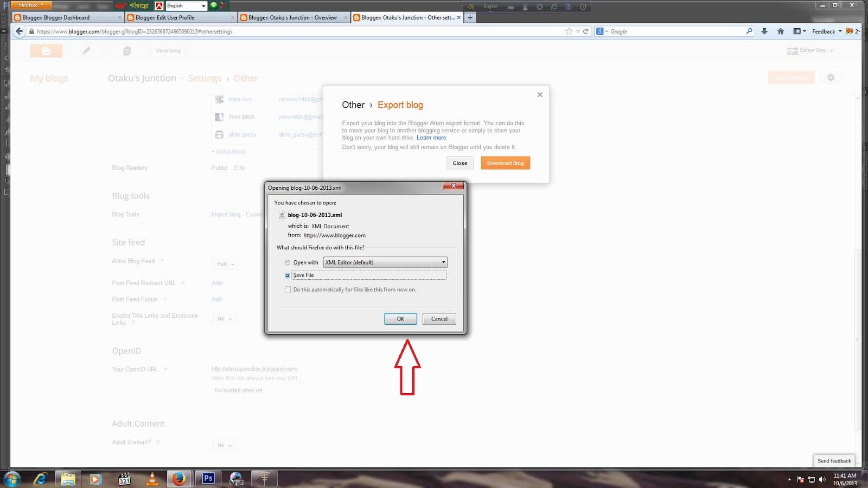Screen dimensions: 868x488
Task: Open the post list pages icon
Action: pyautogui.click(x=127, y=51)
